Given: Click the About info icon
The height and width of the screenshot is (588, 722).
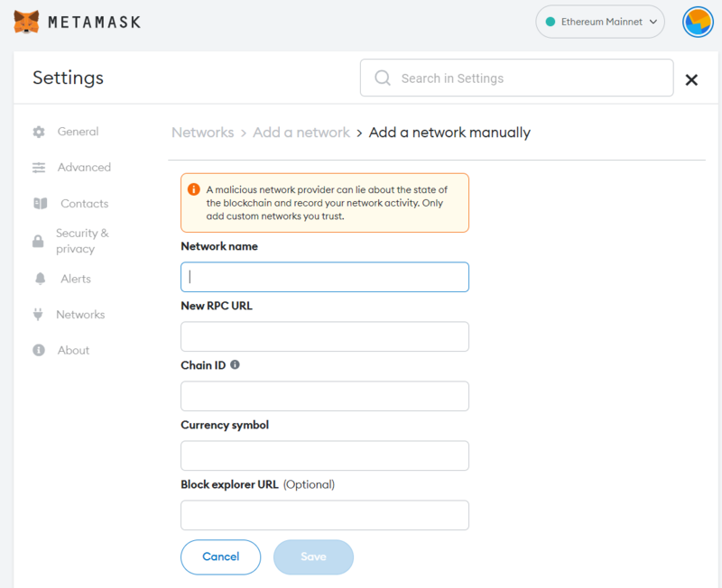Looking at the screenshot, I should click(40, 350).
